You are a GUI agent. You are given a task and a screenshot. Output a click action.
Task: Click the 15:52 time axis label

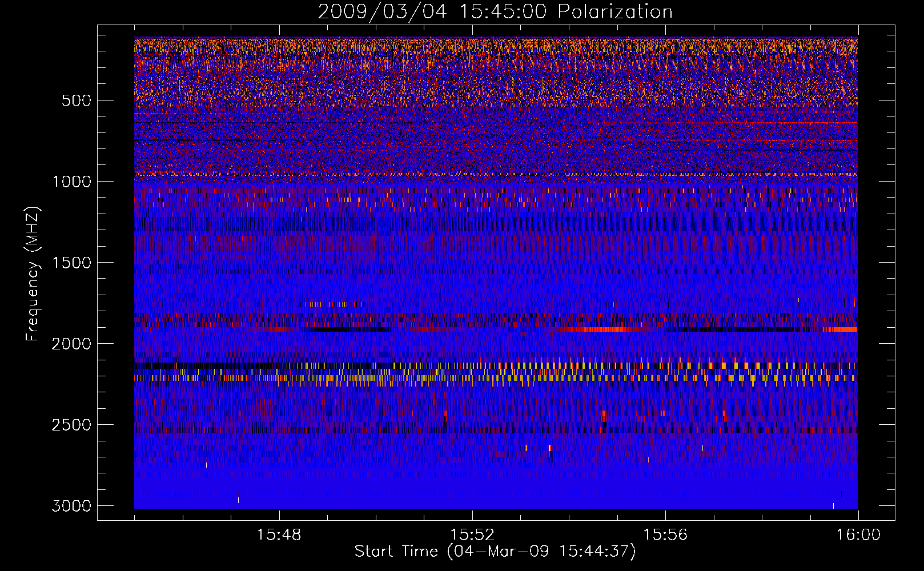472,535
